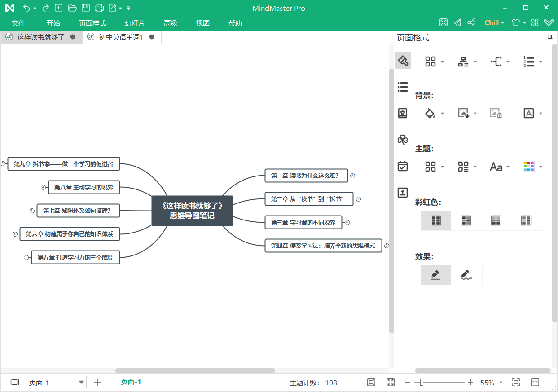Click the add page plus button
This screenshot has width=558, height=392.
(97, 382)
